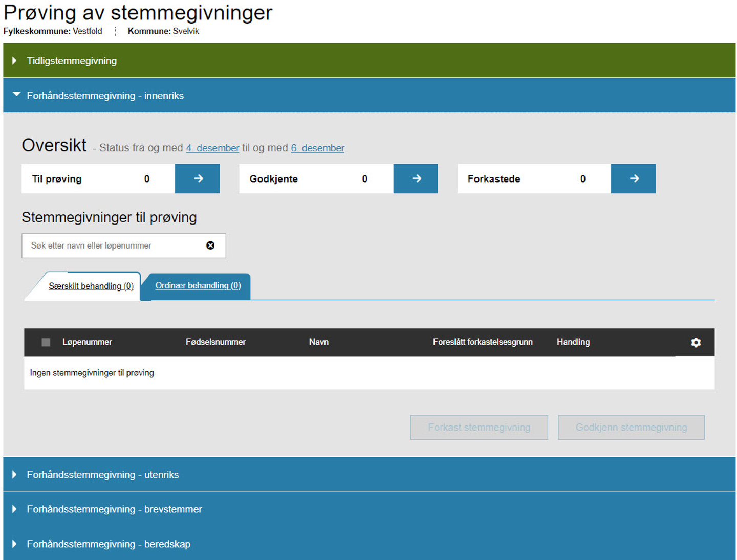Click the 6. desember date link
Viewport: 737px width, 560px height.
(317, 148)
